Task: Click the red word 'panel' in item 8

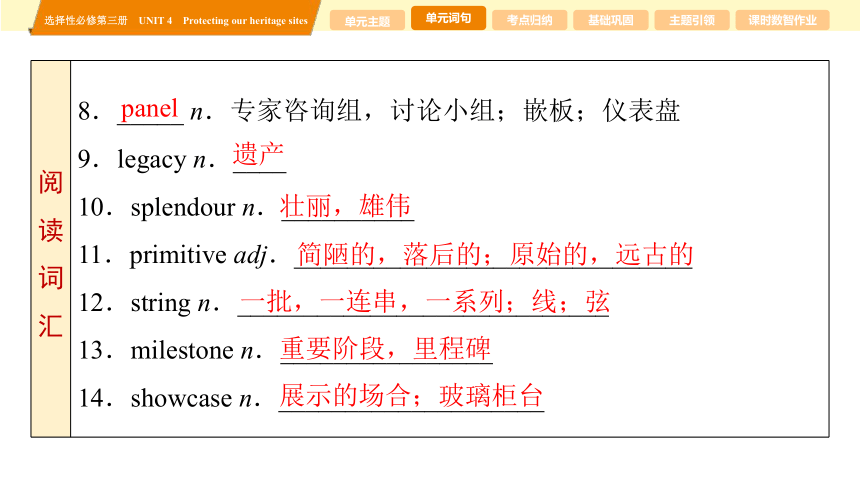Action: pyautogui.click(x=149, y=109)
